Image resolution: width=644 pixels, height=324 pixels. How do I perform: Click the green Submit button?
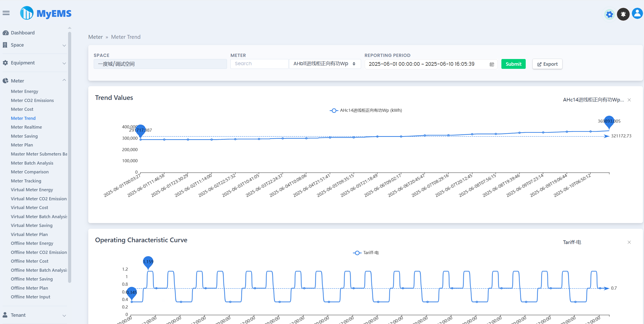513,64
